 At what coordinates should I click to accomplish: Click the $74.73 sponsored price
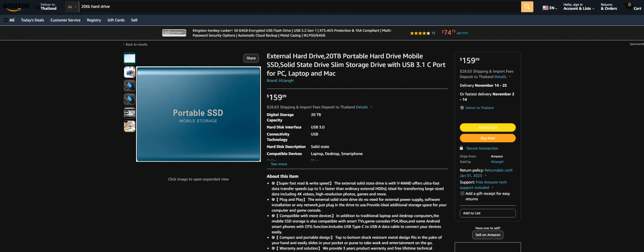[x=448, y=32]
